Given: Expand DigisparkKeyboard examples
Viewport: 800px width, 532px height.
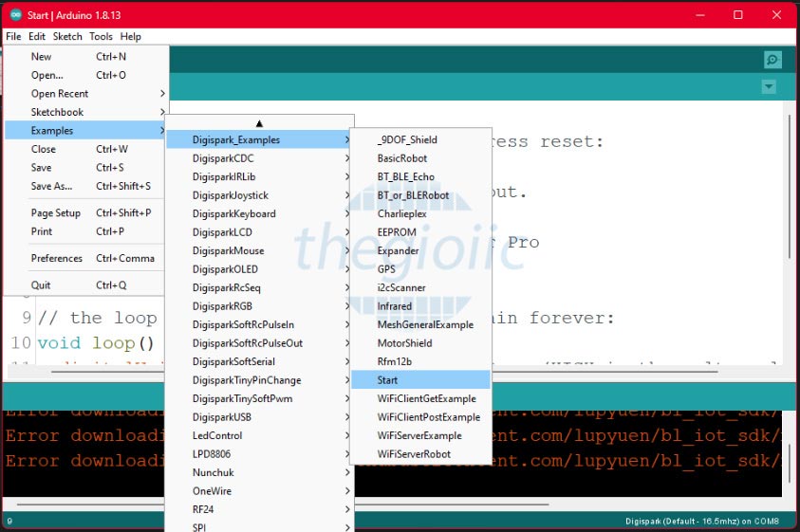Looking at the screenshot, I should tap(259, 213).
